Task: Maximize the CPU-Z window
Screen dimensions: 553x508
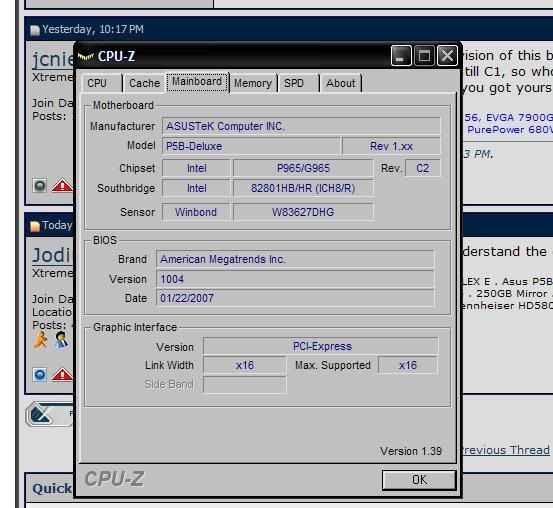Action: pos(424,56)
